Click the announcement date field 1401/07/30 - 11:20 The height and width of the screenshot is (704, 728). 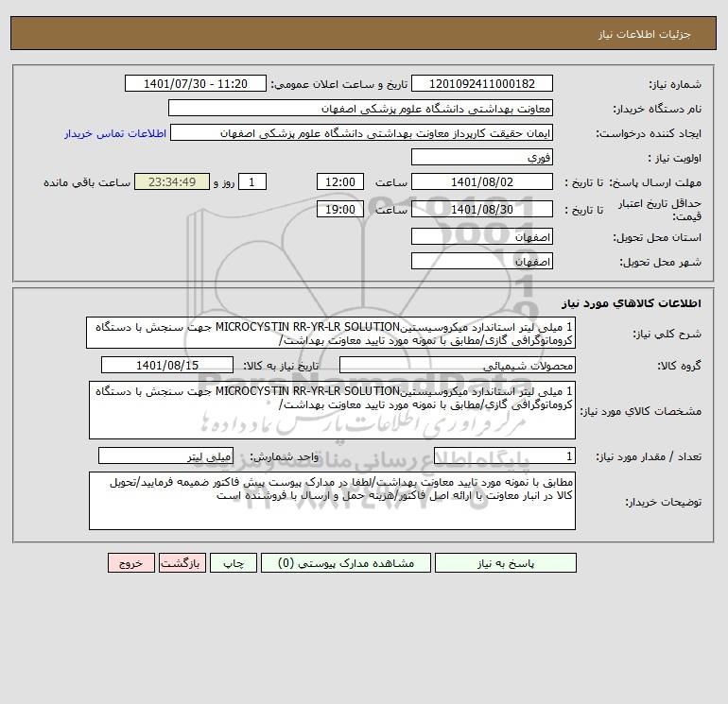click(x=196, y=83)
